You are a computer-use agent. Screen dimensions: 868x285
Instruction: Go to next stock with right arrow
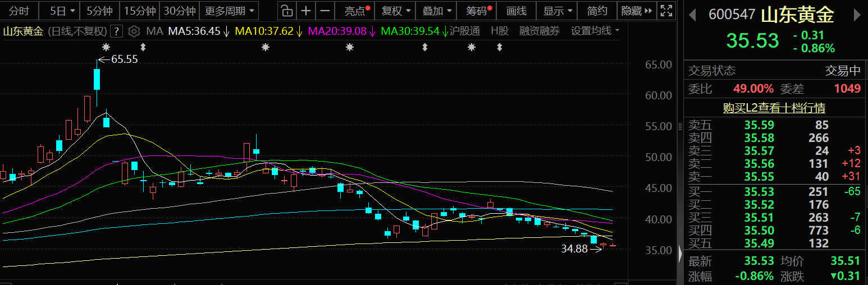tap(857, 15)
